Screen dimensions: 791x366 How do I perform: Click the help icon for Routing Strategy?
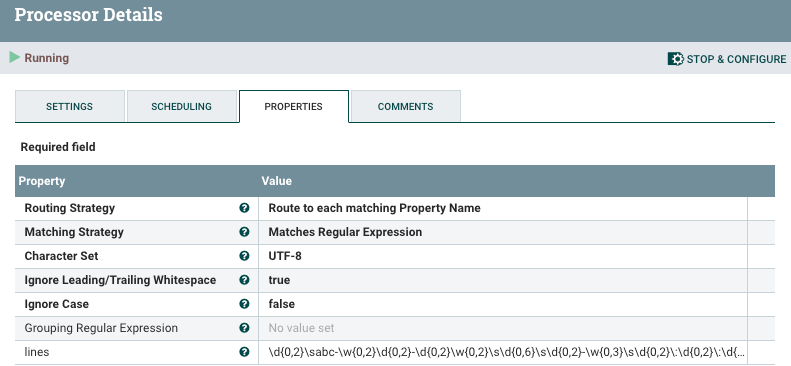click(x=244, y=208)
